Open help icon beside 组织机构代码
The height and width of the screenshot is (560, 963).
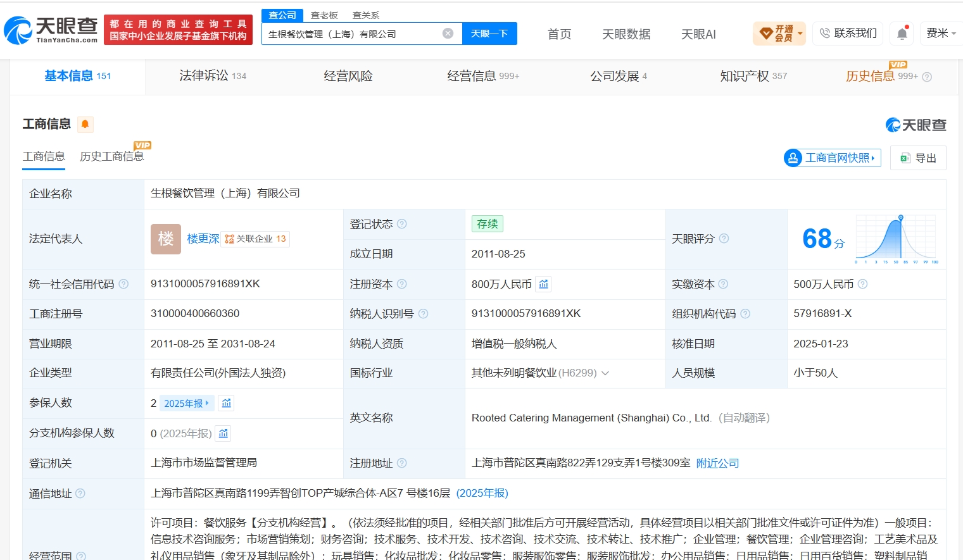[x=745, y=314]
